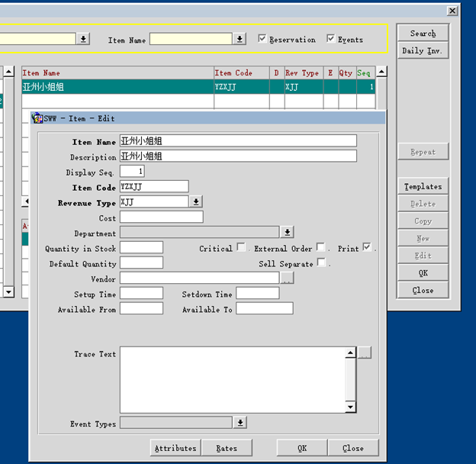Close the background window with X button
Image resolution: width=476 pixels, height=464 pixels.
pyautogui.click(x=452, y=11)
